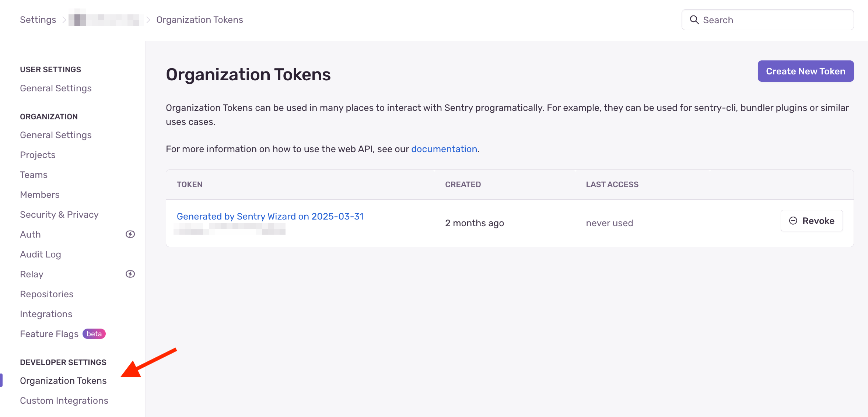The width and height of the screenshot is (868, 417).
Task: Click the chevron after Settings breadcrumb
Action: coord(64,20)
